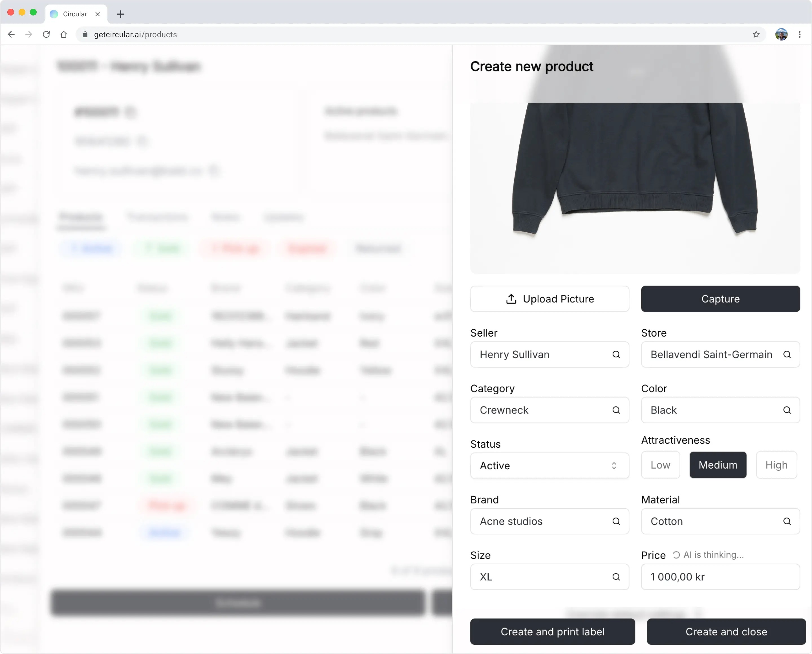Set attractiveness to Low
The width and height of the screenshot is (812, 654).
coord(660,465)
